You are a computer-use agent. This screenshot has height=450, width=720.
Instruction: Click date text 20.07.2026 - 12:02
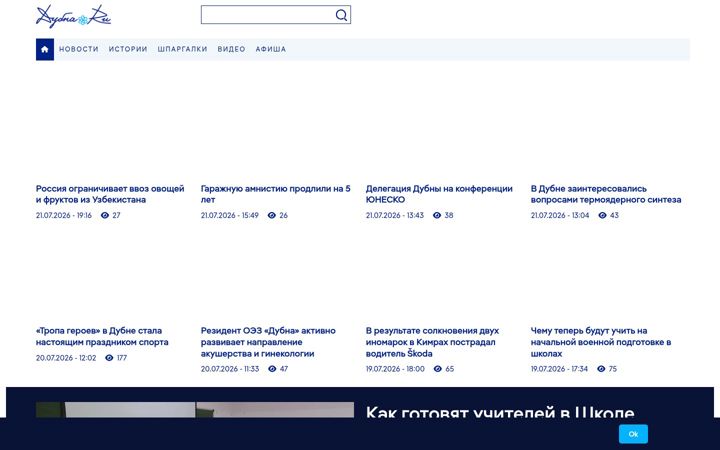point(66,358)
